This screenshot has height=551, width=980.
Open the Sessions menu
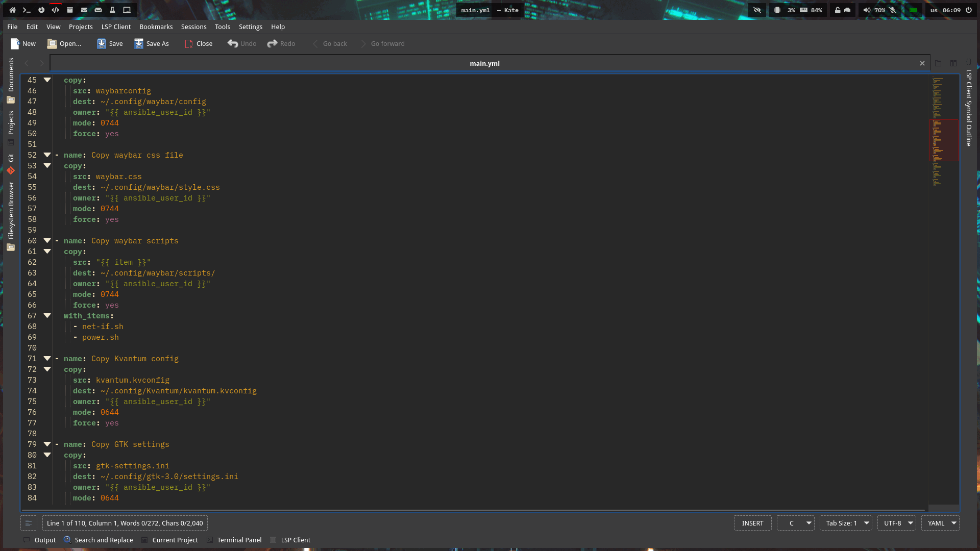point(193,27)
